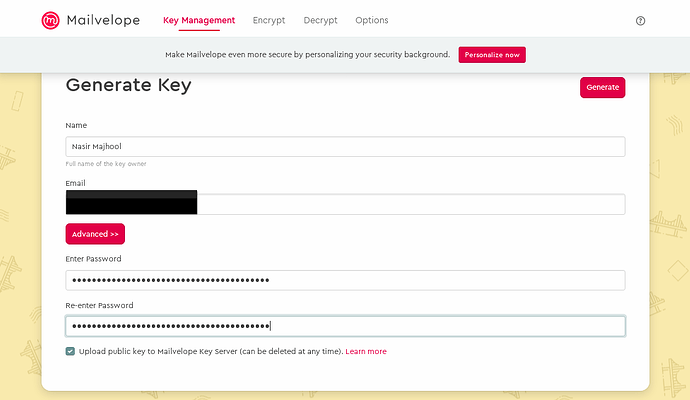Screen dimensions: 690x400
Task: Open the help question mark icon
Action: tap(640, 21)
